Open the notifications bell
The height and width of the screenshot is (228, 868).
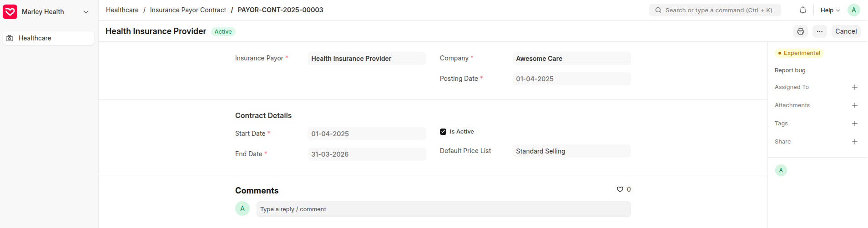point(803,10)
